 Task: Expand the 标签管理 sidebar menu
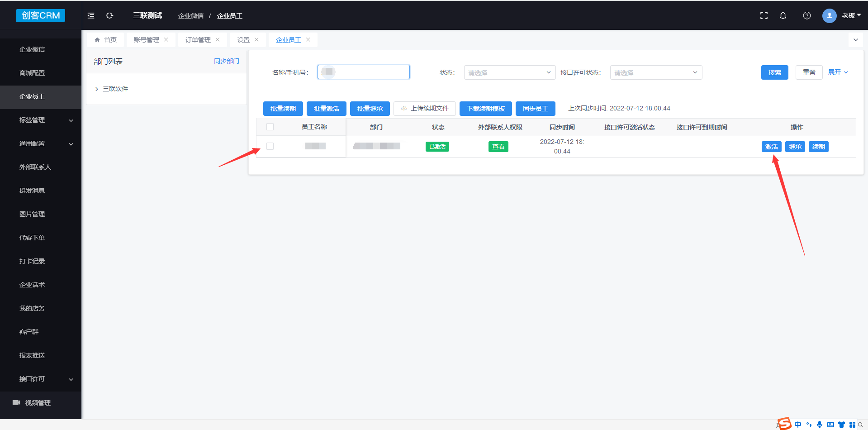(x=41, y=120)
